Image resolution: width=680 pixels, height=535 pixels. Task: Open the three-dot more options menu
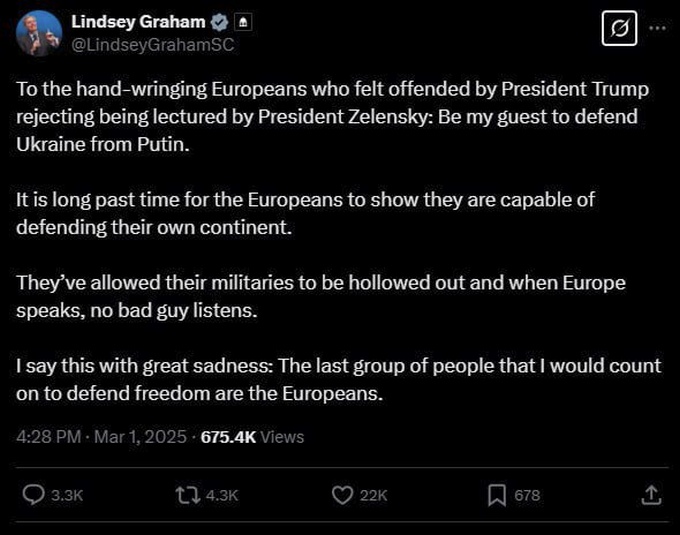[657, 27]
